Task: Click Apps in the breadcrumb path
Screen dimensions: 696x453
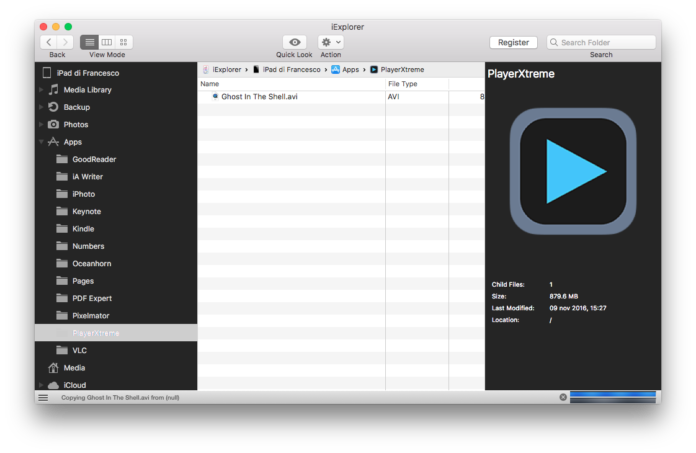Action: tap(350, 70)
